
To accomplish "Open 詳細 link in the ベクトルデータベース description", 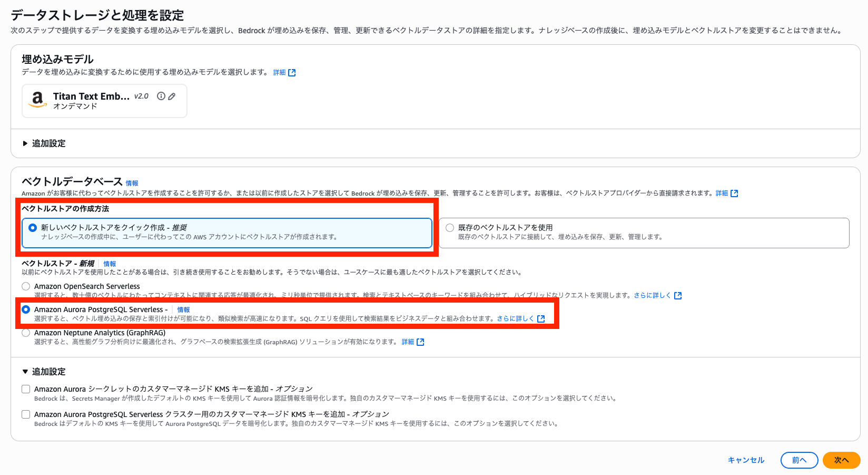I will coord(722,193).
